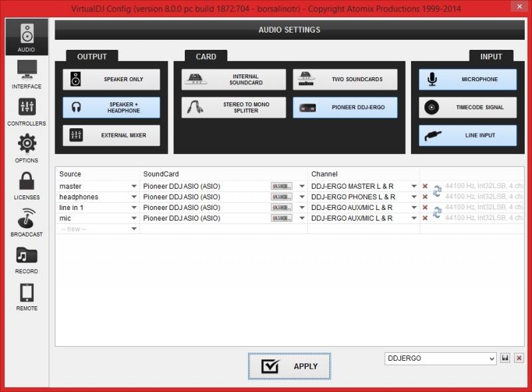Image resolution: width=532 pixels, height=392 pixels.
Task: Delete the DDJERGO saved config
Action: click(519, 358)
